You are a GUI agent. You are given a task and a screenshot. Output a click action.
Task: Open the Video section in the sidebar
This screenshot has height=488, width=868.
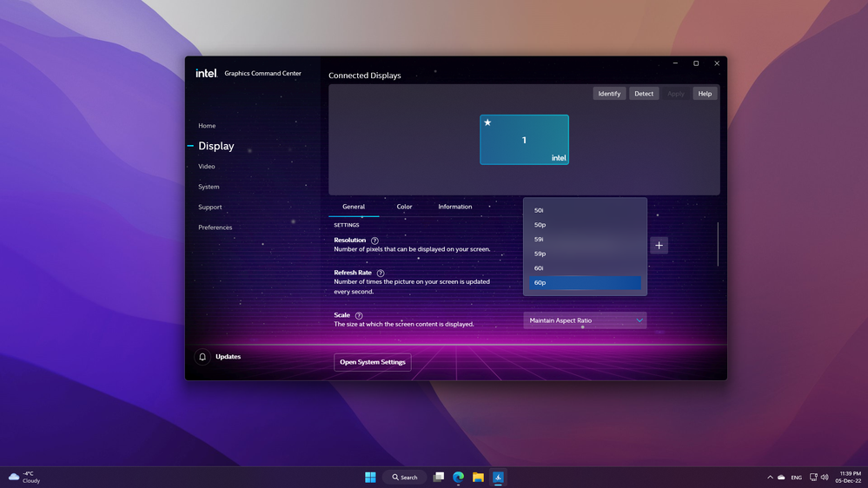207,167
